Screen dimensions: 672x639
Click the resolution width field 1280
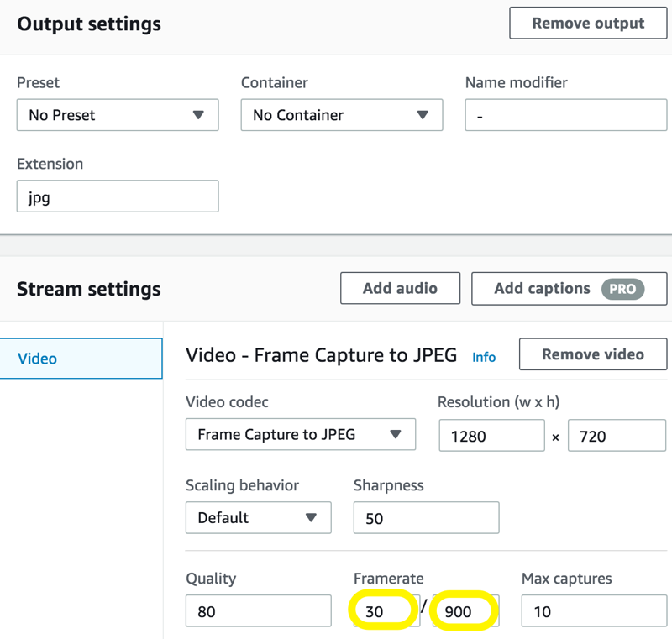coord(491,436)
